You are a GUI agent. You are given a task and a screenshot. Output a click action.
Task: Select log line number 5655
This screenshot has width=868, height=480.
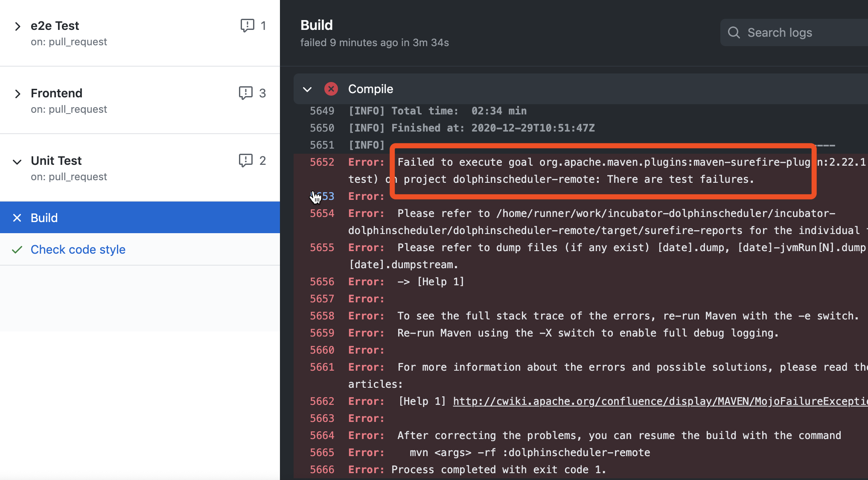(322, 248)
